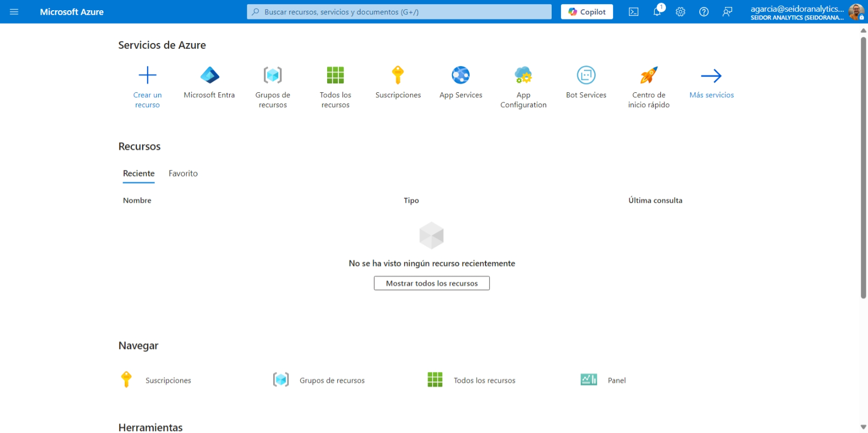
Task: Click Crear un recurso
Action: pos(147,87)
